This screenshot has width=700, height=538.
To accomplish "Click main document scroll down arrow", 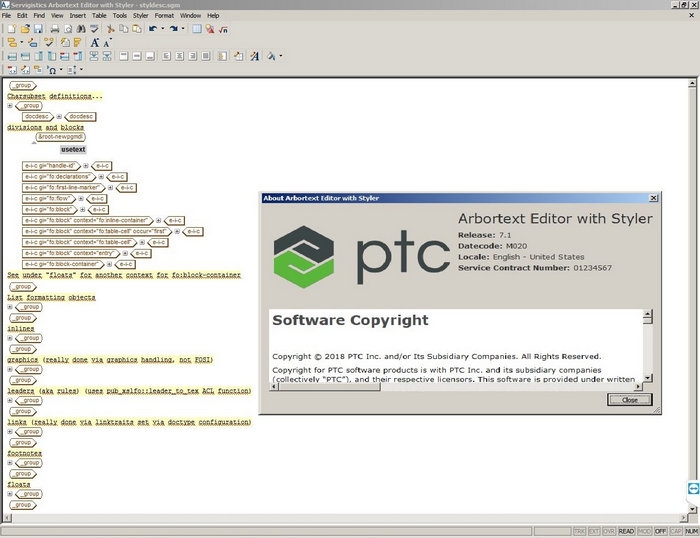I will tap(692, 509).
